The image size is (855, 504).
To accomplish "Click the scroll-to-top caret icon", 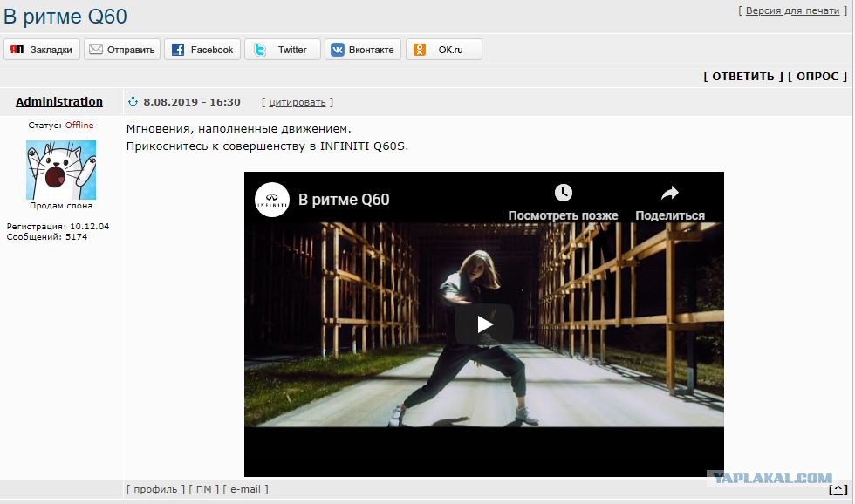I will click(838, 489).
